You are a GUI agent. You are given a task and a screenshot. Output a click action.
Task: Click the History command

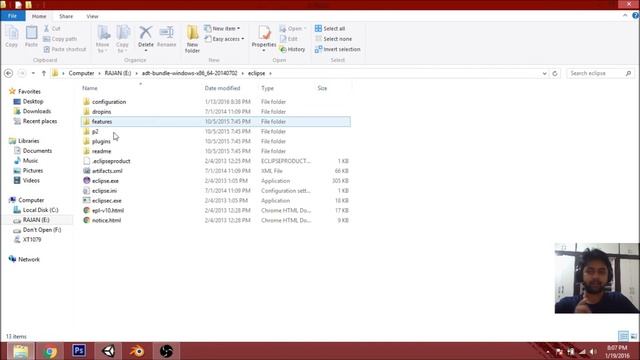click(292, 49)
